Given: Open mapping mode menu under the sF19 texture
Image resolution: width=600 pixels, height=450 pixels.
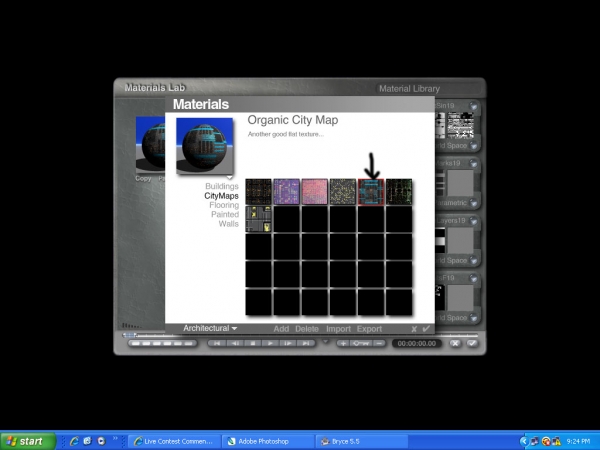Looking at the screenshot, I should coord(473,318).
